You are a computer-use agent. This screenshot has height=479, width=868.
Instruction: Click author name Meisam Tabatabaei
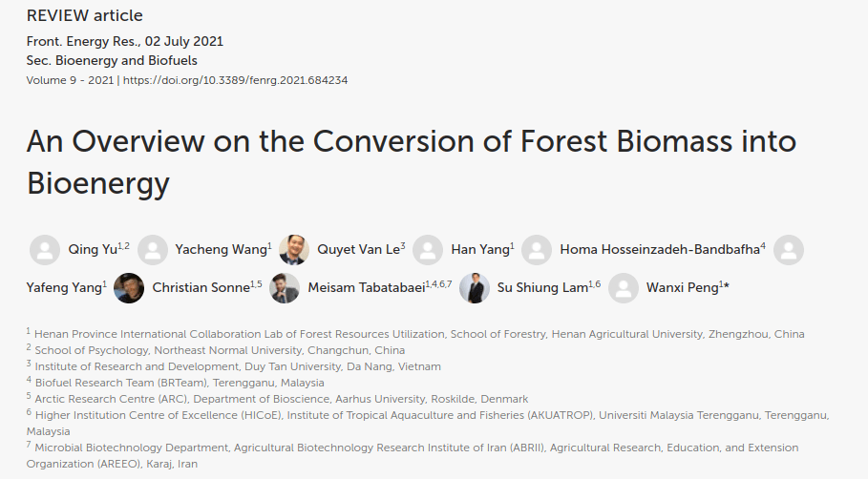click(364, 287)
